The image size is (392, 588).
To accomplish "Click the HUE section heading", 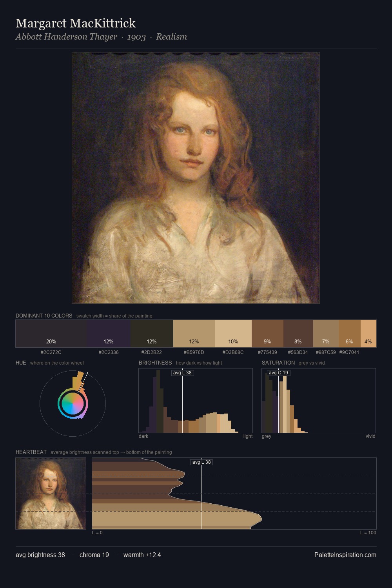I will coord(21,363).
